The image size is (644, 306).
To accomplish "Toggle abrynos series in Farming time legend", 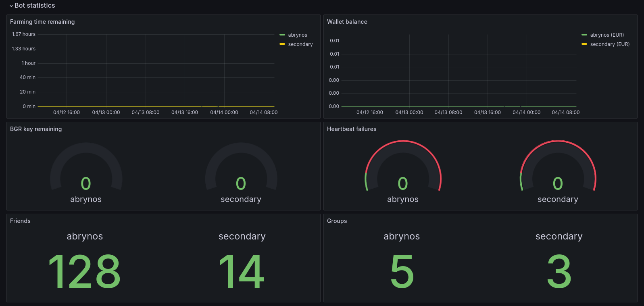I will (x=298, y=35).
